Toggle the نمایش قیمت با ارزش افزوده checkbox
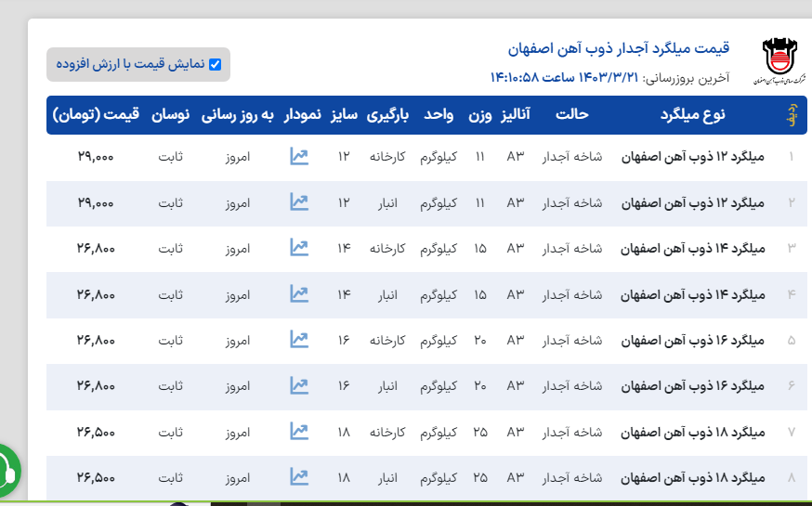Screen dimensions: 812x506 tap(216, 64)
